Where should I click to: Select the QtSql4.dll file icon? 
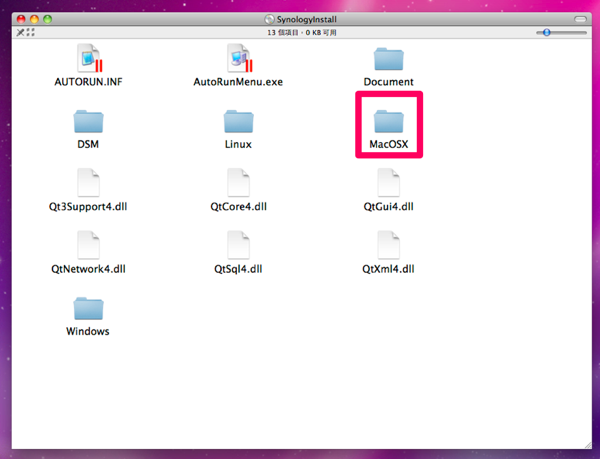coord(238,245)
